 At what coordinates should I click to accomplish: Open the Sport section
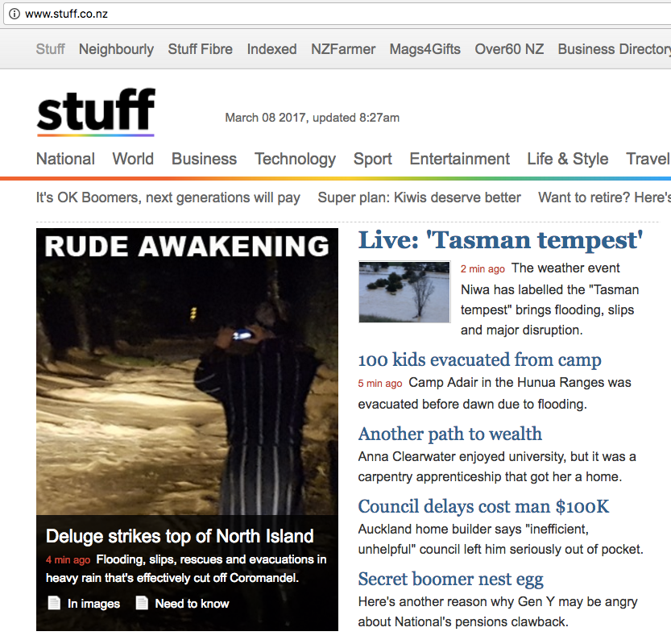coord(373,159)
